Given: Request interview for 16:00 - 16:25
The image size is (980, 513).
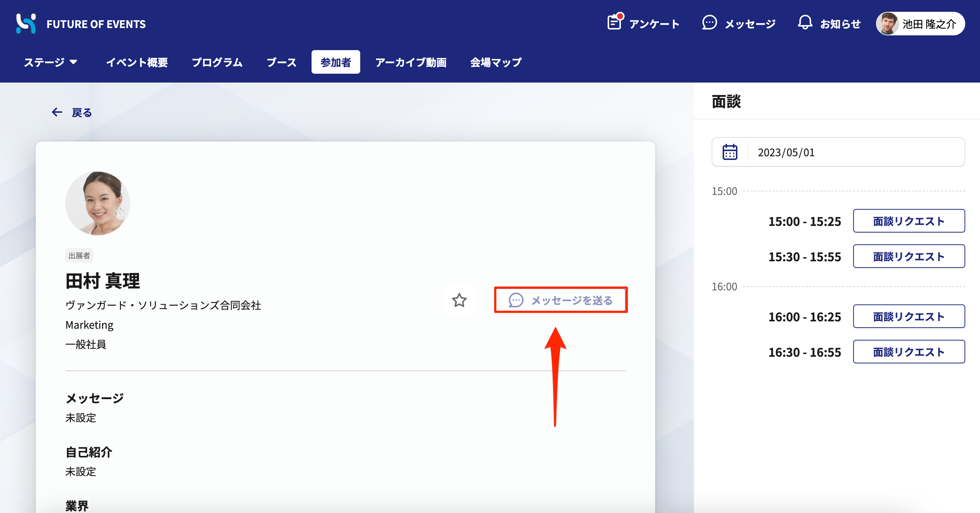Looking at the screenshot, I should (909, 317).
